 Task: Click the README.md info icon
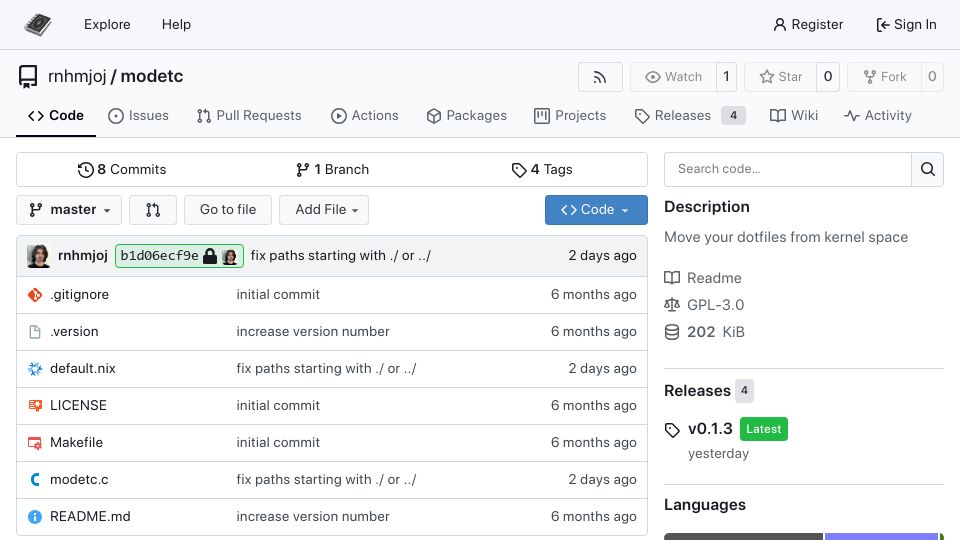coord(35,517)
